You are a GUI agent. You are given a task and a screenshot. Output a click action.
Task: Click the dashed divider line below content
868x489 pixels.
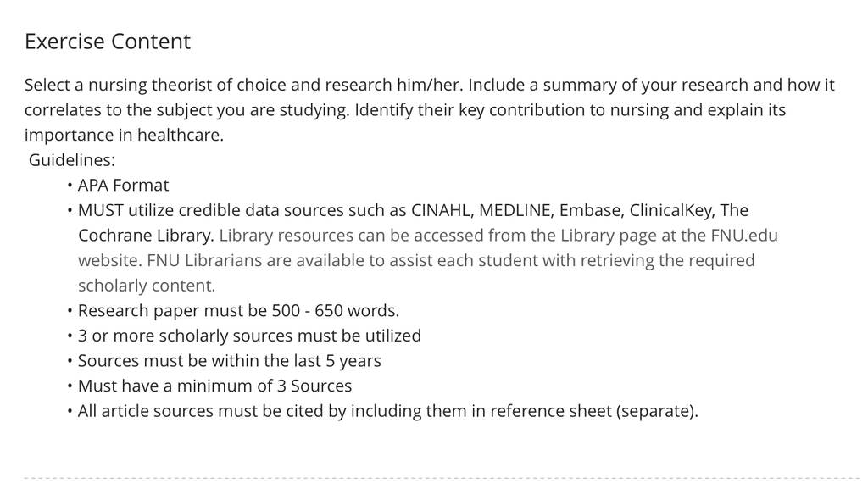click(442, 478)
